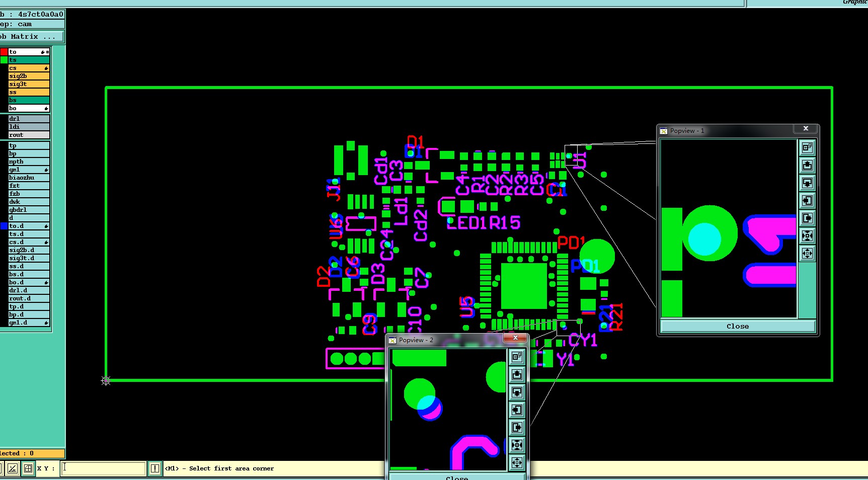This screenshot has height=480, width=868.
Task: Pan down in Popview 2
Action: tap(517, 392)
